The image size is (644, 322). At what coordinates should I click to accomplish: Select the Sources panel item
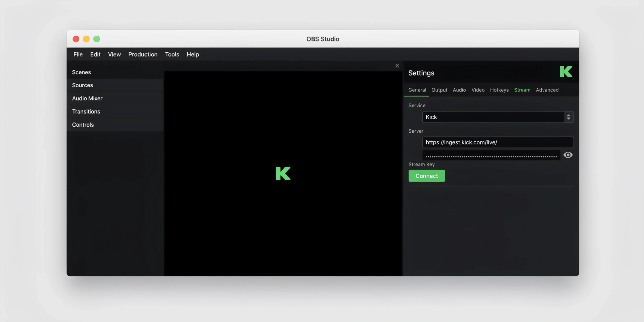coord(115,85)
